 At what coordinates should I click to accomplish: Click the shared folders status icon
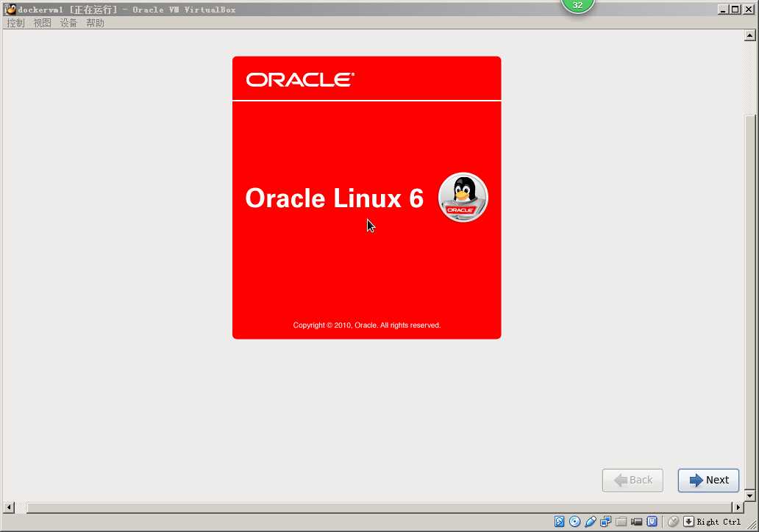(621, 522)
